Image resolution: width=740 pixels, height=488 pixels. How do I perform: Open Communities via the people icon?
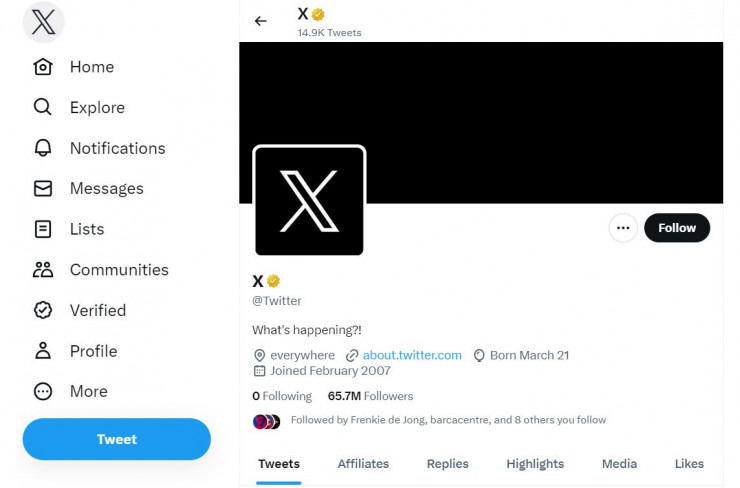(x=43, y=269)
